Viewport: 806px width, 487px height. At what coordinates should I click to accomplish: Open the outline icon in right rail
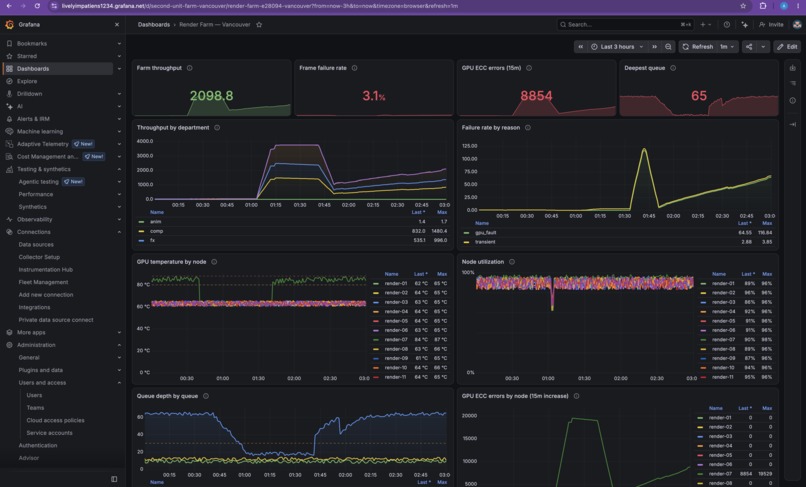[793, 83]
